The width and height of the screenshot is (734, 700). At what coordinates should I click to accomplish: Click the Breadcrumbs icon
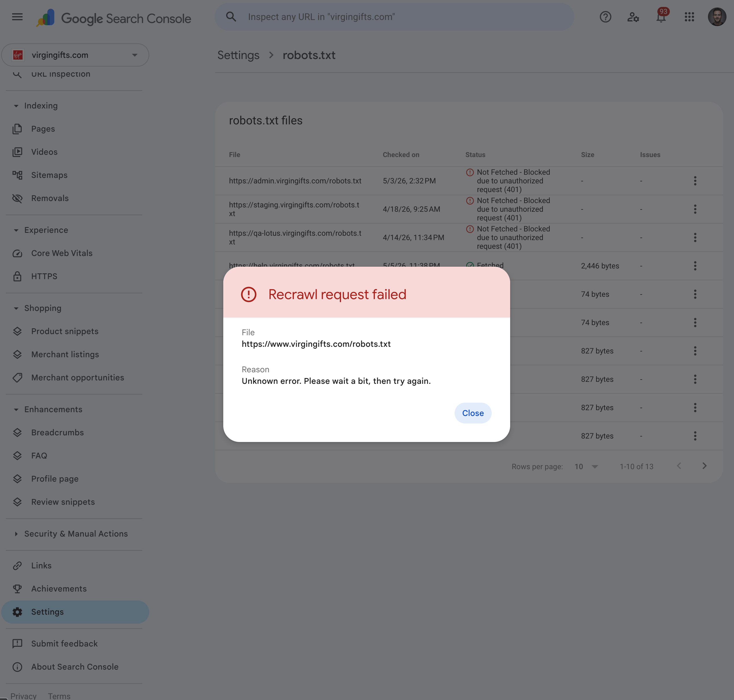tap(18, 432)
